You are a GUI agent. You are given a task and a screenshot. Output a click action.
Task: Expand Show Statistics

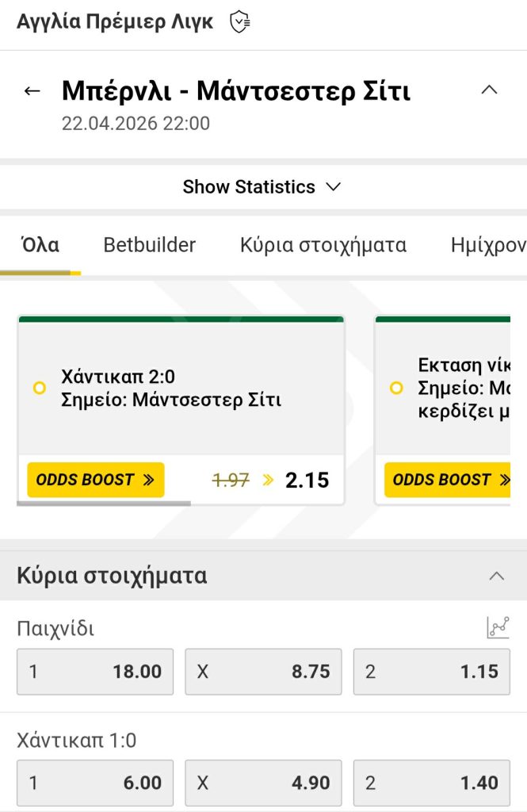click(262, 187)
